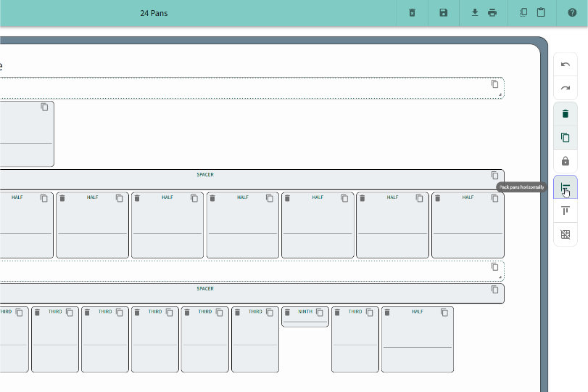Click the copy selection icon in top toolbar
Screen dimensions: 588x392
[x=523, y=13]
